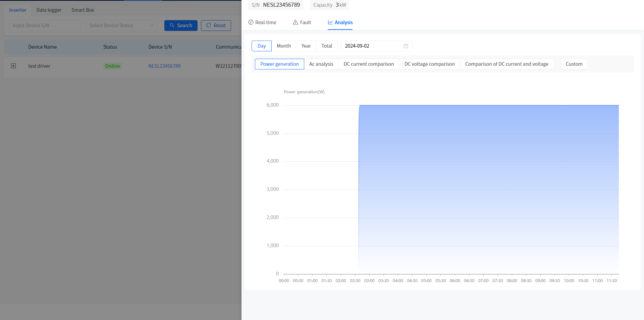Screen dimensions: 644x320
Task: Click the Search button
Action: click(181, 25)
